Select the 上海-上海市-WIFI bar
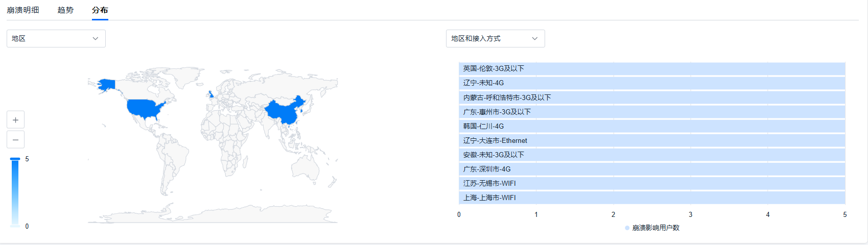This screenshot has height=245, width=868. (651, 198)
